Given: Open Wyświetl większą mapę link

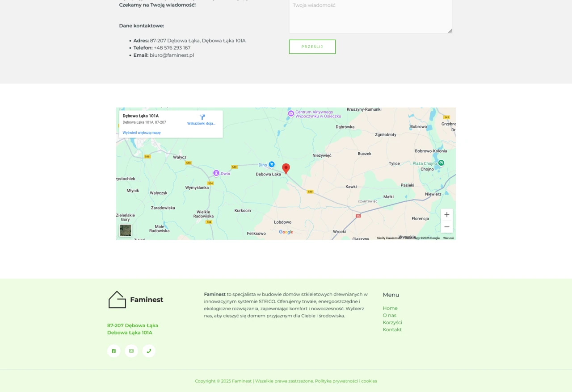Looking at the screenshot, I should [142, 133].
